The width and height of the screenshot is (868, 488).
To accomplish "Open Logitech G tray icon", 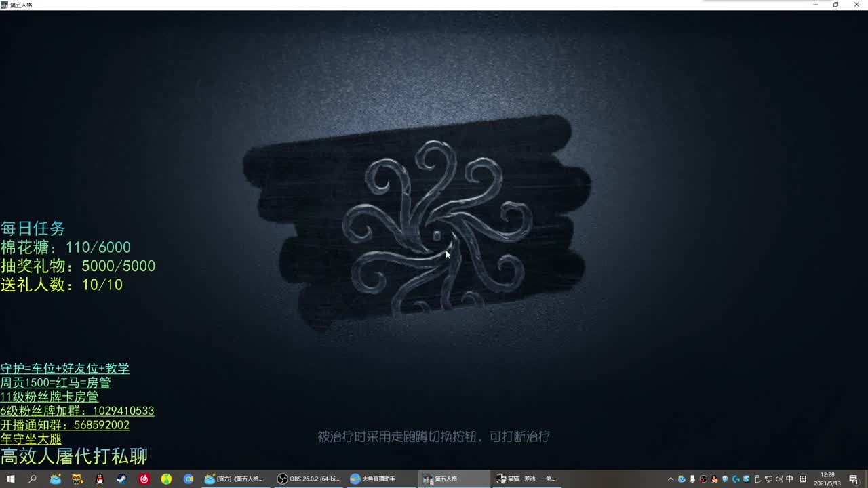I will [736, 479].
